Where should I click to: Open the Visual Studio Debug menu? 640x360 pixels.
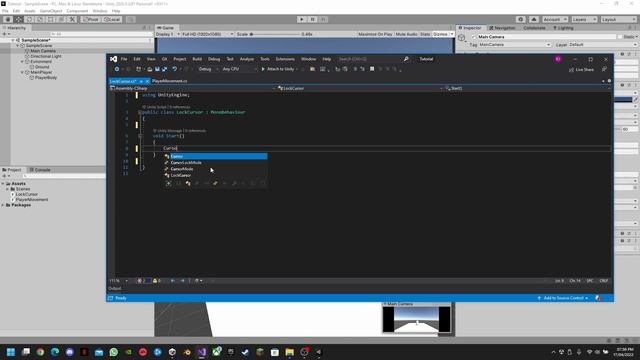click(214, 59)
